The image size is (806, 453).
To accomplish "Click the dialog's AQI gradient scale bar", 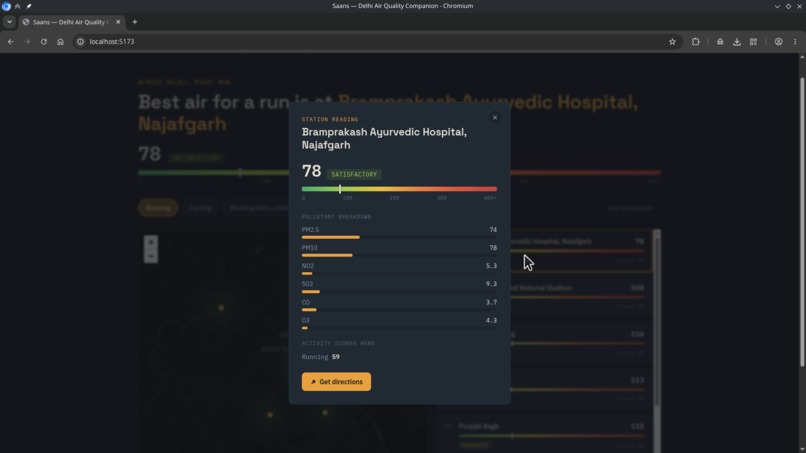I will tap(399, 189).
